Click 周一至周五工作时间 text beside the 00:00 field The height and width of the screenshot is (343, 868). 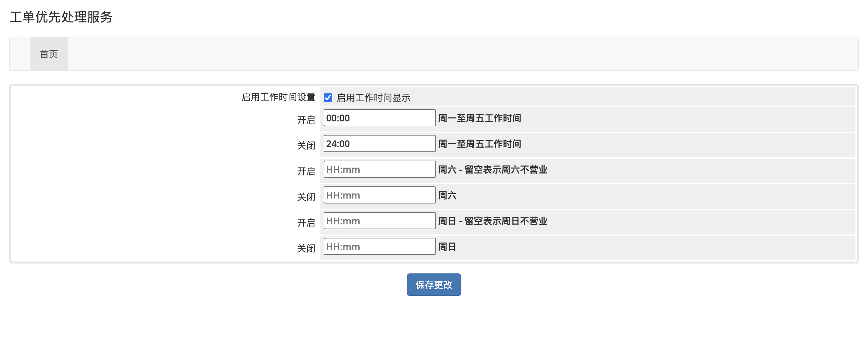[x=479, y=118]
